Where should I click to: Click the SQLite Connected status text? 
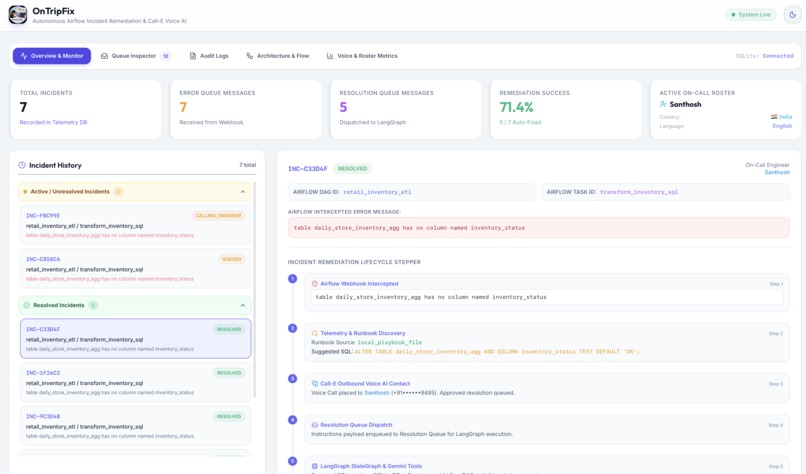click(x=764, y=56)
